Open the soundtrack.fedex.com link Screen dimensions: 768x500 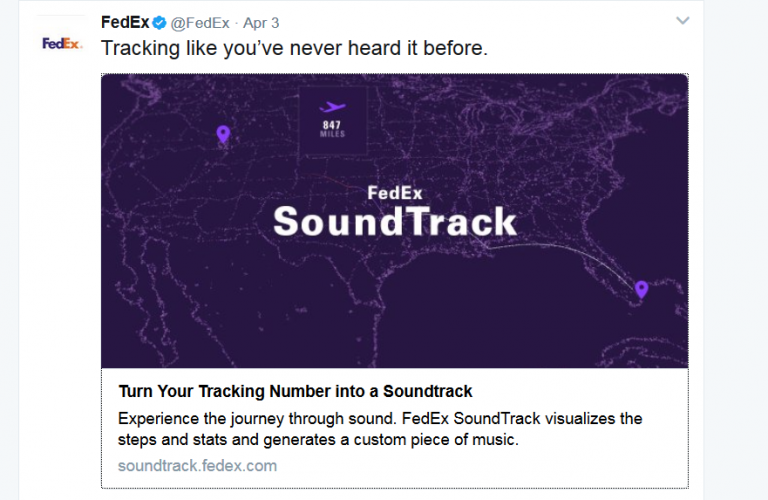[197, 465]
